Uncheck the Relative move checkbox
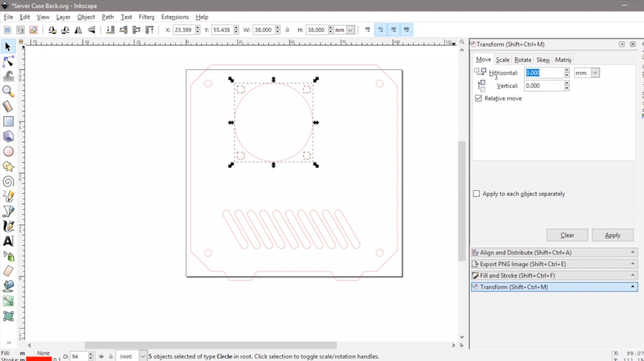This screenshot has width=644, height=361. (478, 98)
